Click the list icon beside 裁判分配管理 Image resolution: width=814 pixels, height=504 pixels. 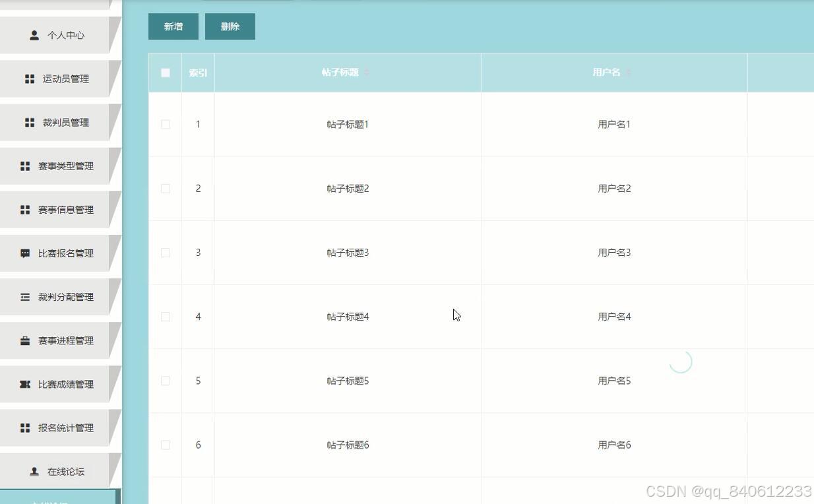click(x=25, y=297)
